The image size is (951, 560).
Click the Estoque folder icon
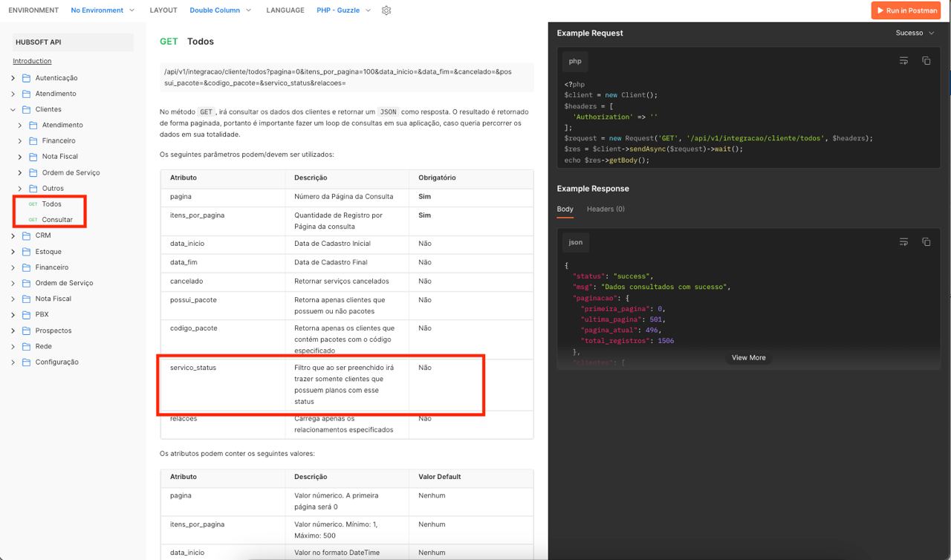point(26,252)
